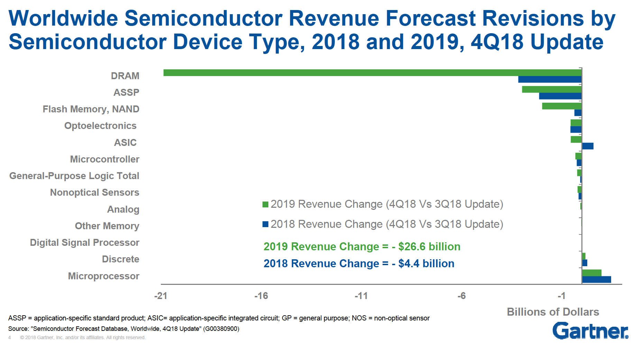This screenshot has height=354, width=644.
Task: Click the chart title heading
Action: pyautogui.click(x=312, y=30)
